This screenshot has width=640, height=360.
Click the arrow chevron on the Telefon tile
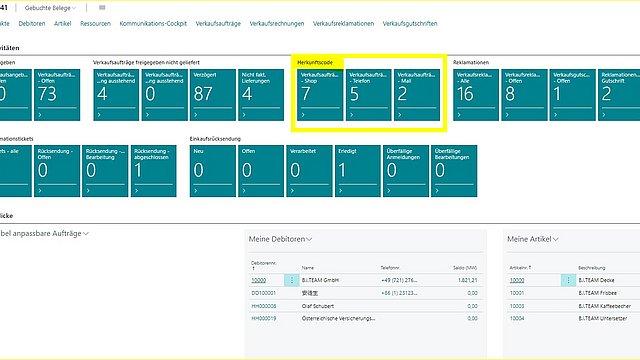[351, 115]
